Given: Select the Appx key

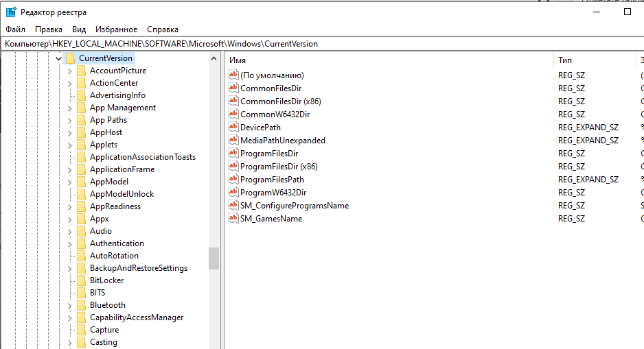Looking at the screenshot, I should point(100,219).
